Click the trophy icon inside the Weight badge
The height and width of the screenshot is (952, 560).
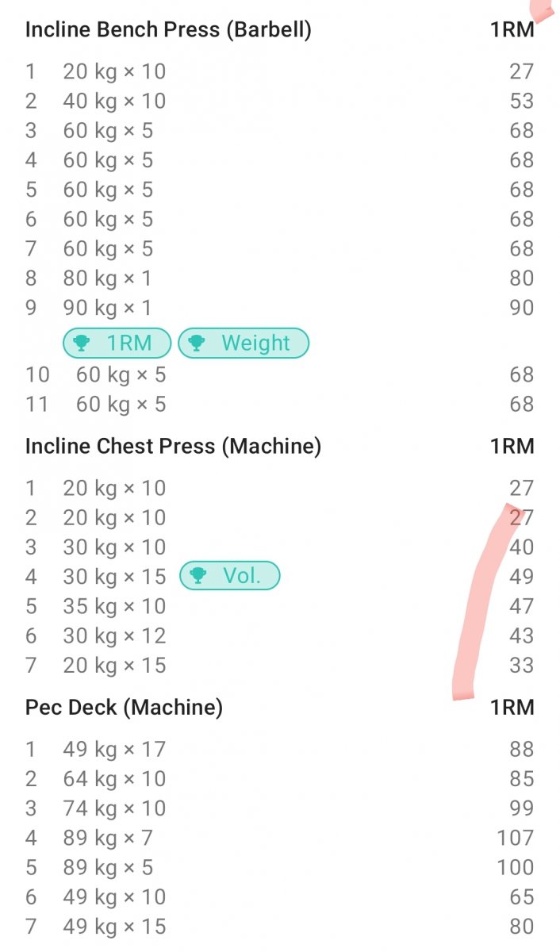tap(198, 343)
